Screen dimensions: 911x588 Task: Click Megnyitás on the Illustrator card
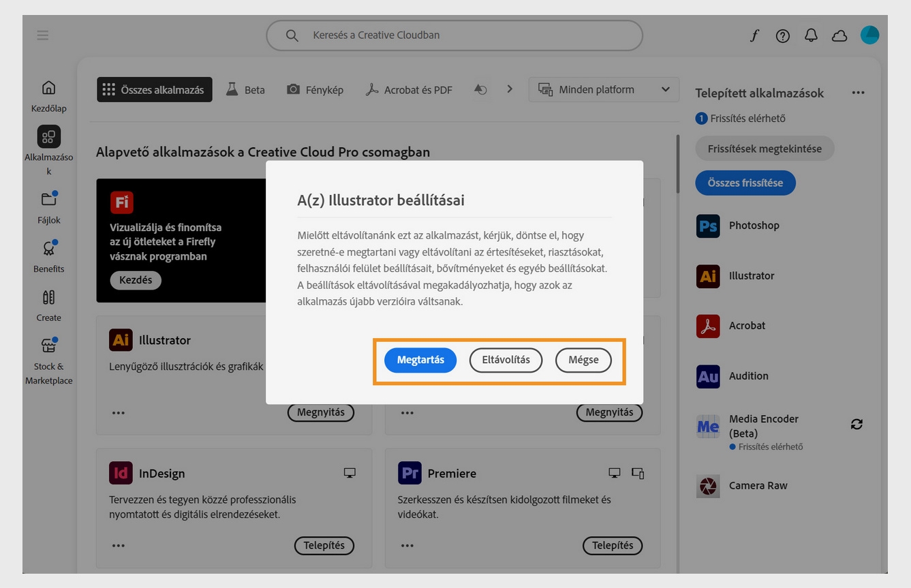pyautogui.click(x=321, y=412)
